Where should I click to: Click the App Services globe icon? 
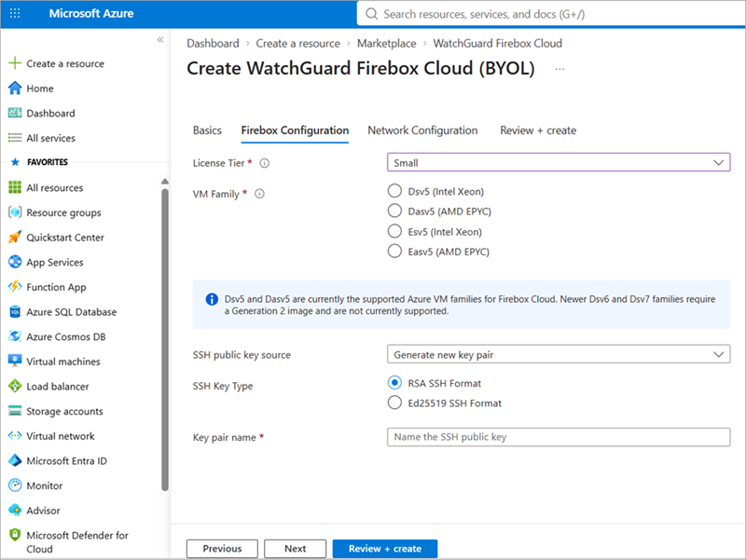pyautogui.click(x=15, y=262)
